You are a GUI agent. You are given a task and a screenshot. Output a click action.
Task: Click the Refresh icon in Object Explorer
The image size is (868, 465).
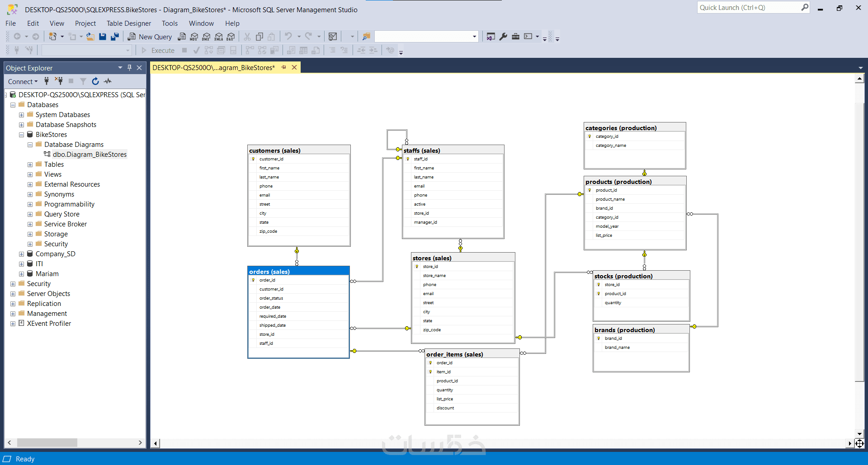95,81
